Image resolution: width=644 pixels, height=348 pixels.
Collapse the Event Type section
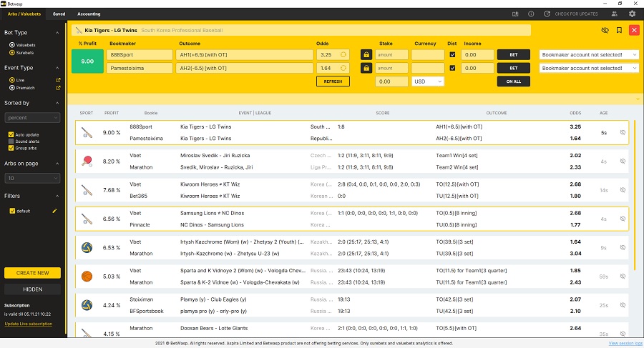pos(57,68)
